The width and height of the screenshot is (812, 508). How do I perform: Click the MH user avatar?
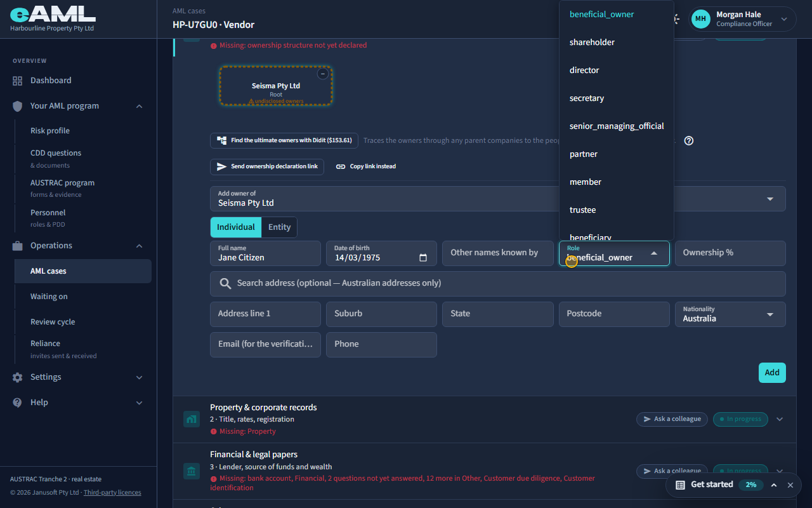700,19
